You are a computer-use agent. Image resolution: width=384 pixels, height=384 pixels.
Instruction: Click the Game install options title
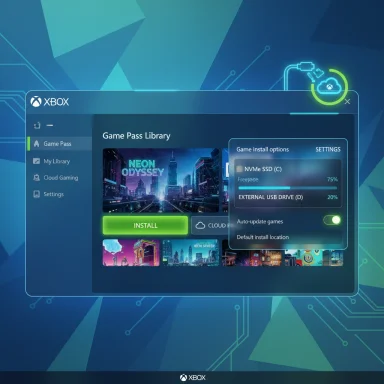pos(263,149)
